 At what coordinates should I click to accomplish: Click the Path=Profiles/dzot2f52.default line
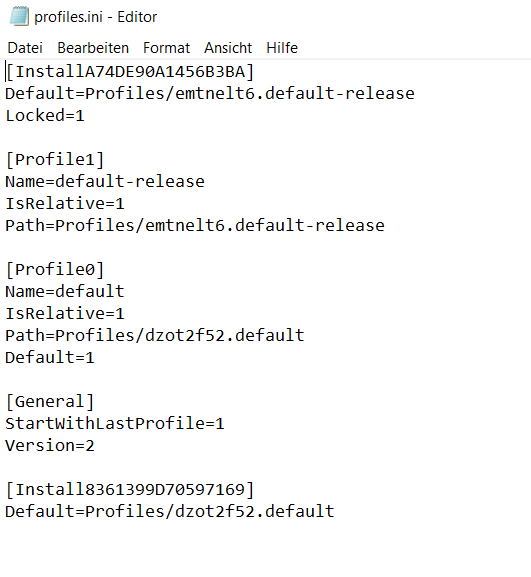pyautogui.click(x=155, y=336)
